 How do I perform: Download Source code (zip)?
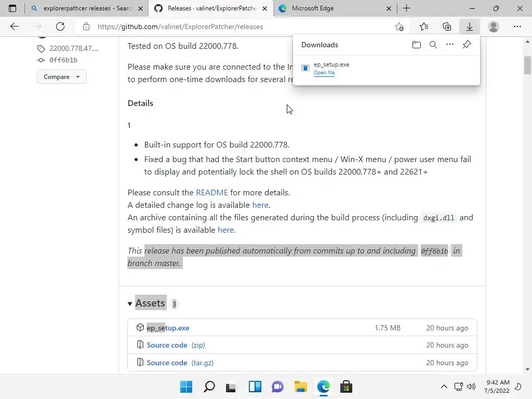(176, 345)
